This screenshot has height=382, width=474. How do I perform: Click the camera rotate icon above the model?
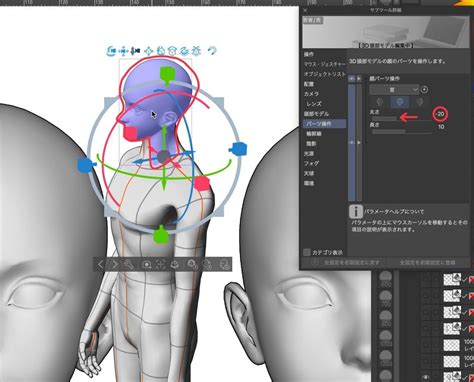click(x=111, y=51)
